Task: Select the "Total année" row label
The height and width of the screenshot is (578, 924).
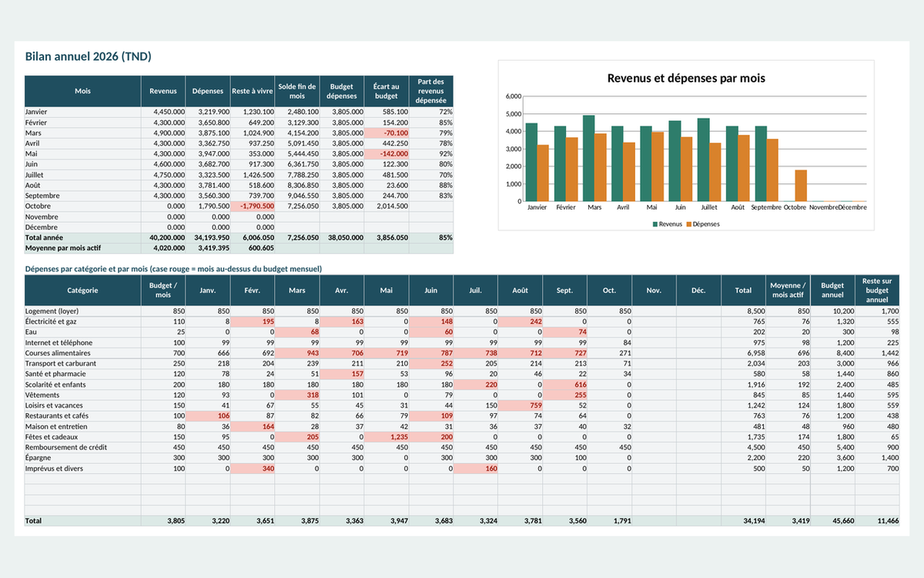Action: coord(82,238)
